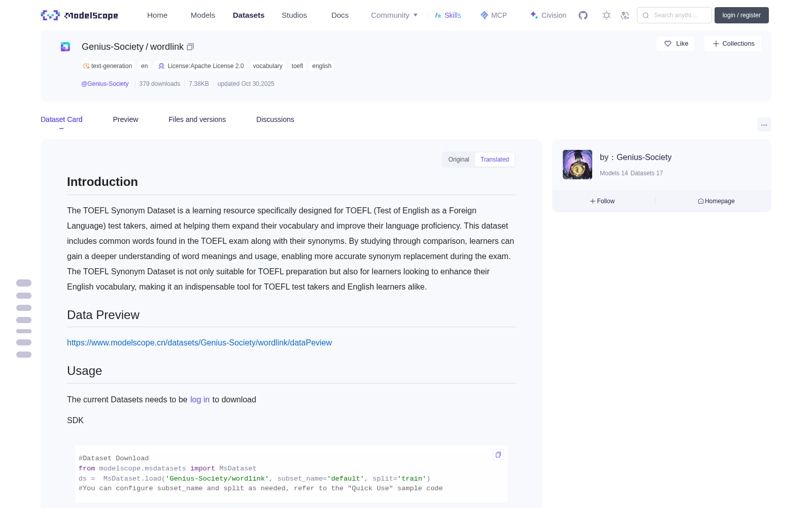Image resolution: width=812 pixels, height=508 pixels.
Task: Switch to the Discussions tab
Action: [x=275, y=119]
